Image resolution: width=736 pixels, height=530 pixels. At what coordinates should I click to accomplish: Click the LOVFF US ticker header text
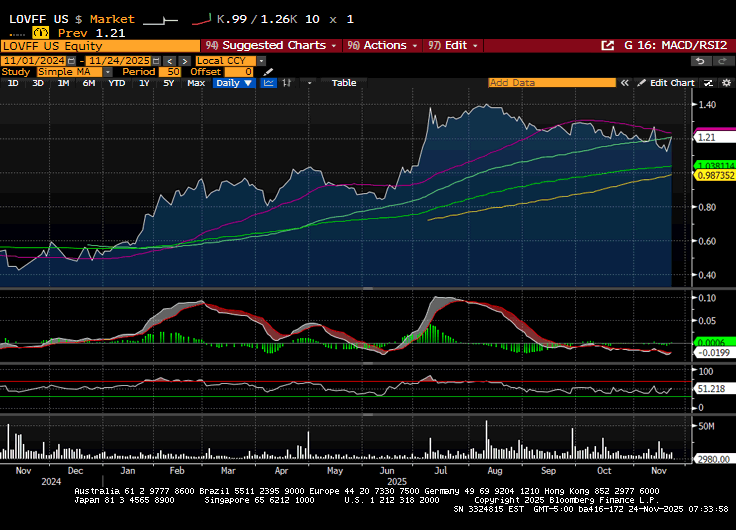click(38, 19)
